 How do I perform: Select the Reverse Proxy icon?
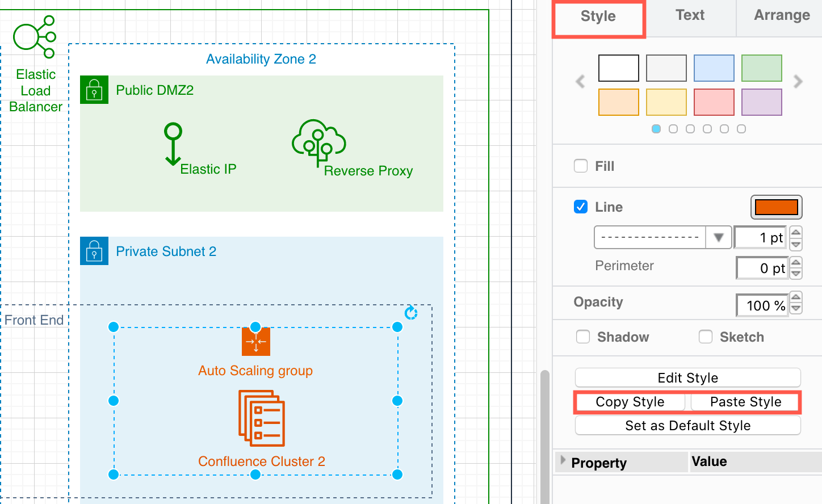[x=318, y=142]
